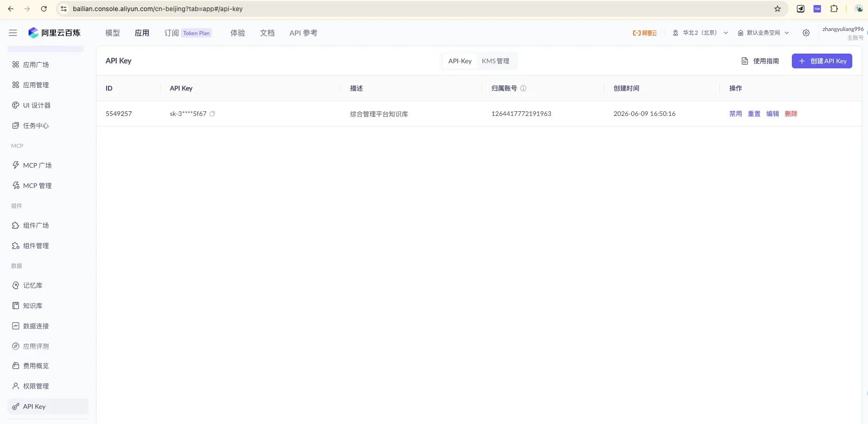868x424 pixels.
Task: Open the browser extensions puzzle icon
Action: click(834, 9)
